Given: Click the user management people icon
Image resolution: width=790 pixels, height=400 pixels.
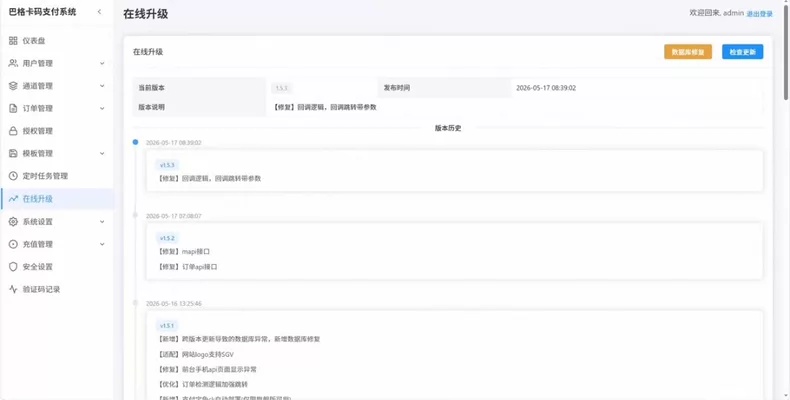Looking at the screenshot, I should point(13,63).
